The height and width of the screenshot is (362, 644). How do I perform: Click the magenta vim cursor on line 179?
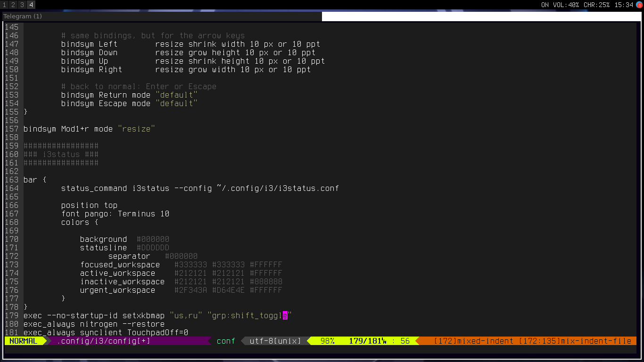pyautogui.click(x=285, y=315)
